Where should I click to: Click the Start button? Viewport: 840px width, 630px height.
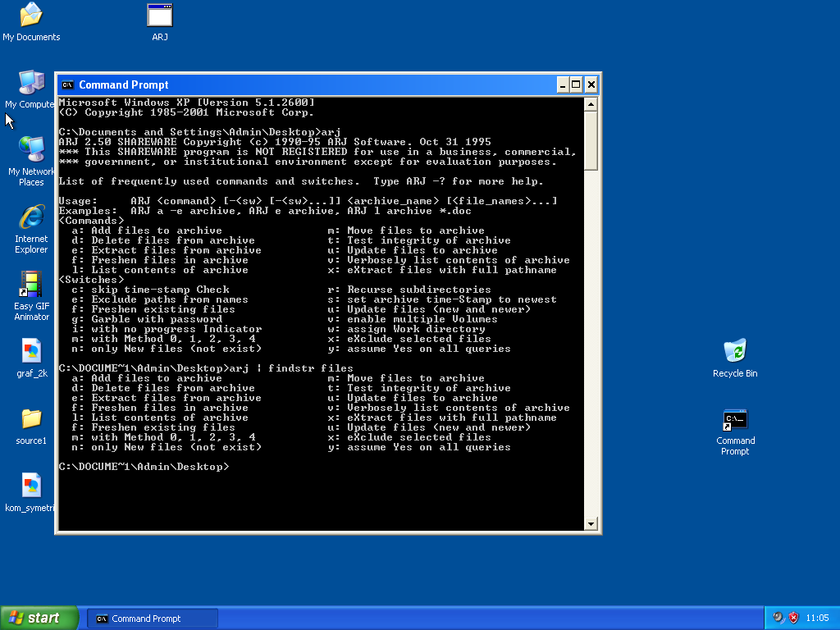pyautogui.click(x=39, y=618)
